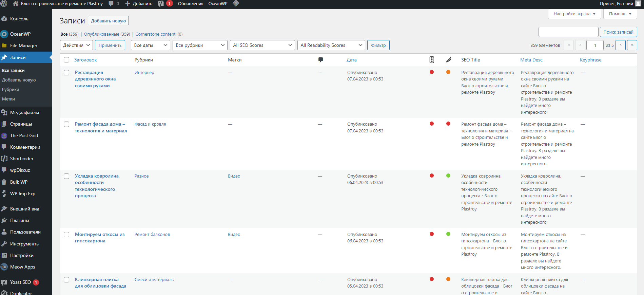Select Добавить новую in sidebar submenu
This screenshot has width=644, height=295.
pyautogui.click(x=19, y=80)
